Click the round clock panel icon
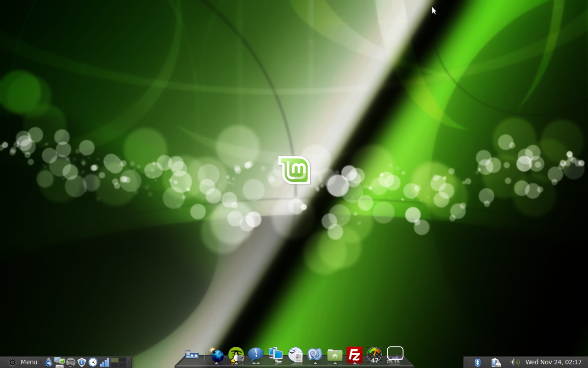Viewport: 588px width, 368px height. (93, 362)
